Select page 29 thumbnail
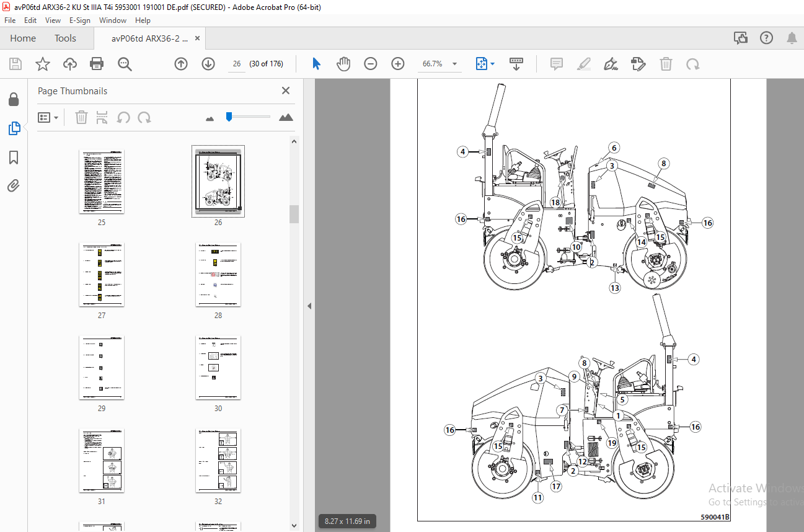The image size is (804, 532). 102,368
